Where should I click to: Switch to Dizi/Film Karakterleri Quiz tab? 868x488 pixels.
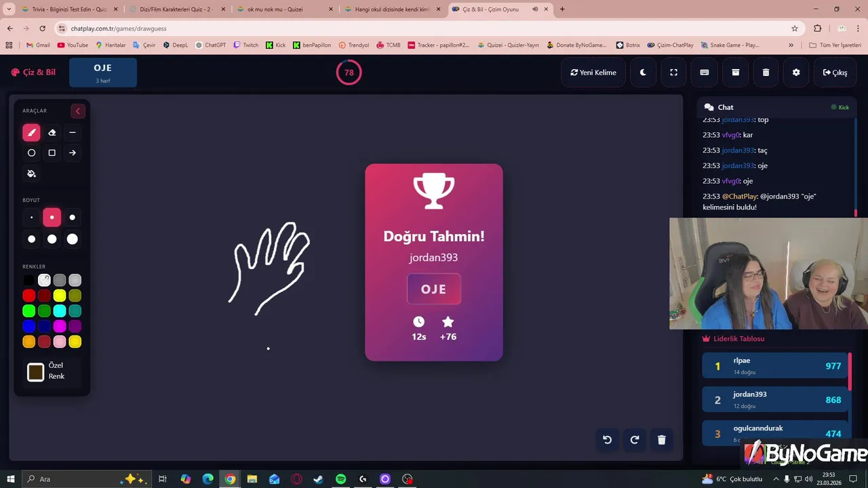point(178,9)
